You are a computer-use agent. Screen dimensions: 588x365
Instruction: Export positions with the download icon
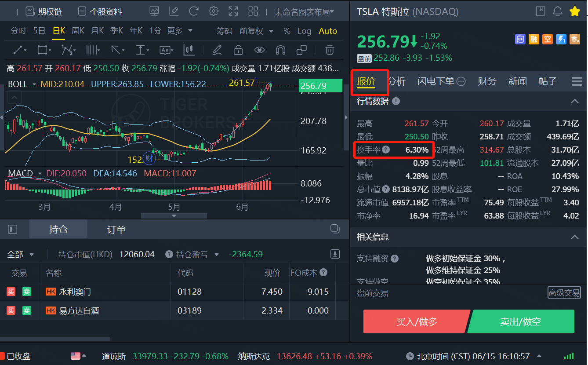(x=335, y=254)
